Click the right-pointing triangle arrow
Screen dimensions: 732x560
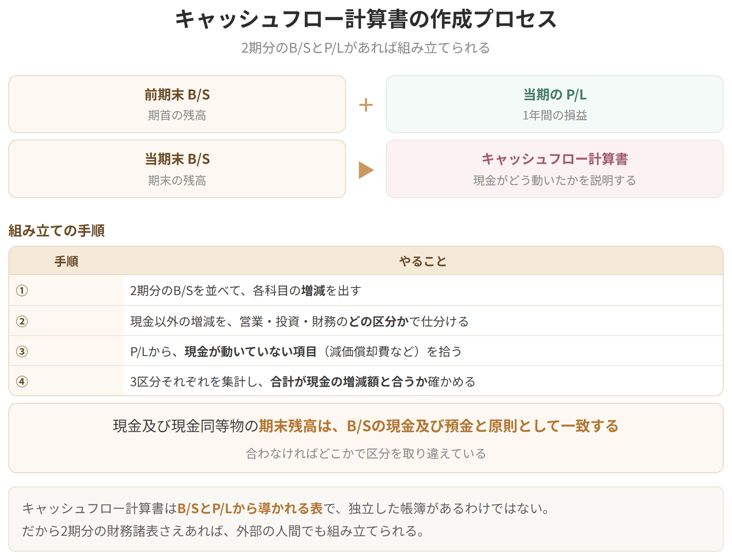pos(366,170)
